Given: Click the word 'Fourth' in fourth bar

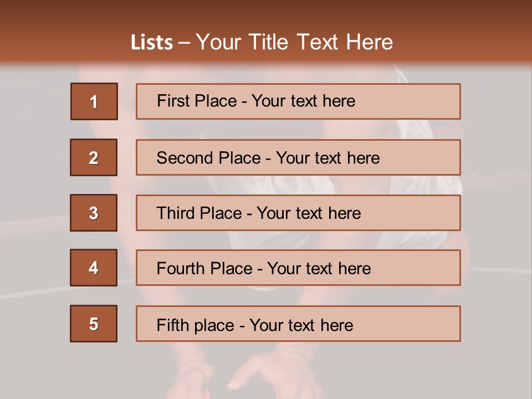Looking at the screenshot, I should [180, 268].
